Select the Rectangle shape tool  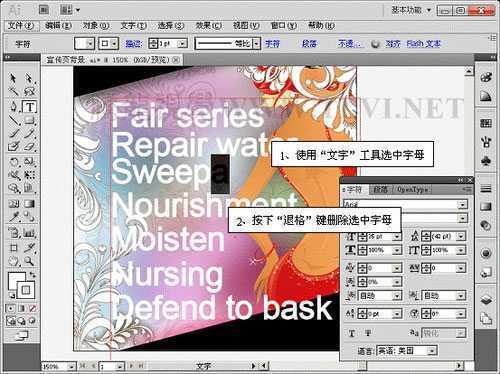(29, 120)
